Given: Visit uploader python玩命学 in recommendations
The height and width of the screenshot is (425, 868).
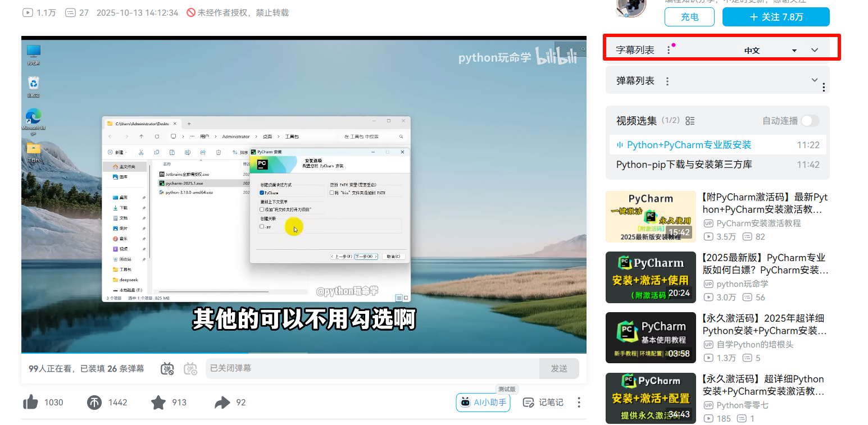Looking at the screenshot, I should point(742,284).
